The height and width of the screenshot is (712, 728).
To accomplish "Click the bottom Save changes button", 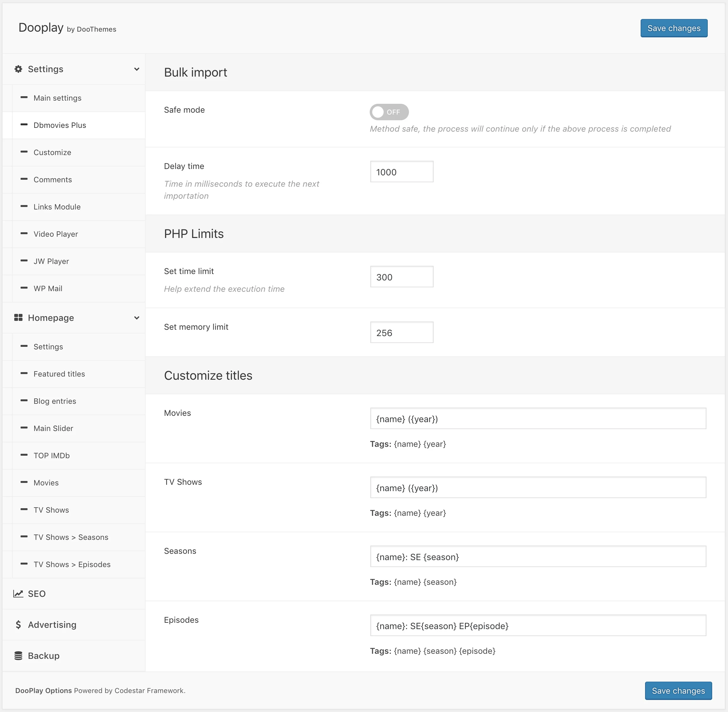I will point(678,691).
